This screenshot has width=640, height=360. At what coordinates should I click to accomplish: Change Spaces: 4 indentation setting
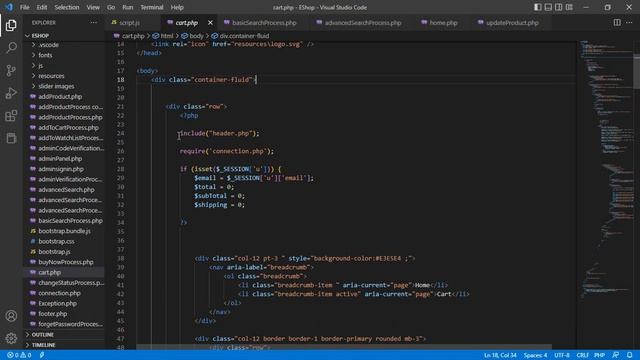point(535,355)
